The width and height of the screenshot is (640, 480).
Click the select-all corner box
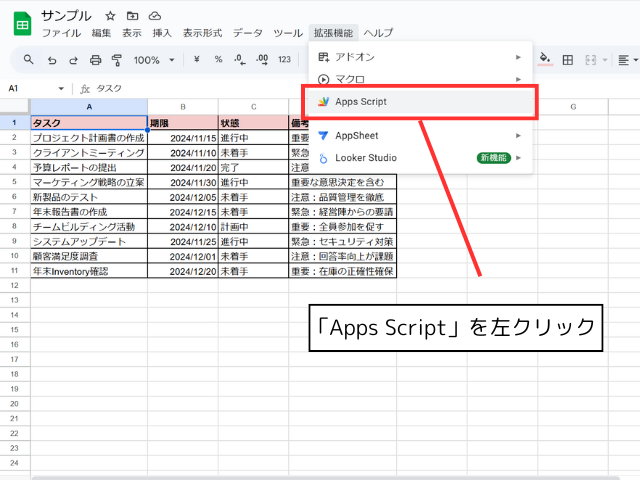pyautogui.click(x=15, y=107)
